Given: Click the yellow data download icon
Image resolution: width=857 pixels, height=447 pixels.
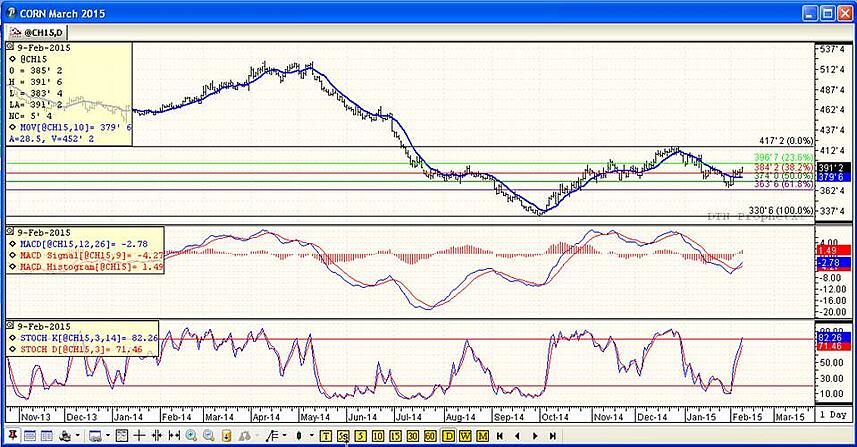Looking at the screenshot, I should pos(226,436).
